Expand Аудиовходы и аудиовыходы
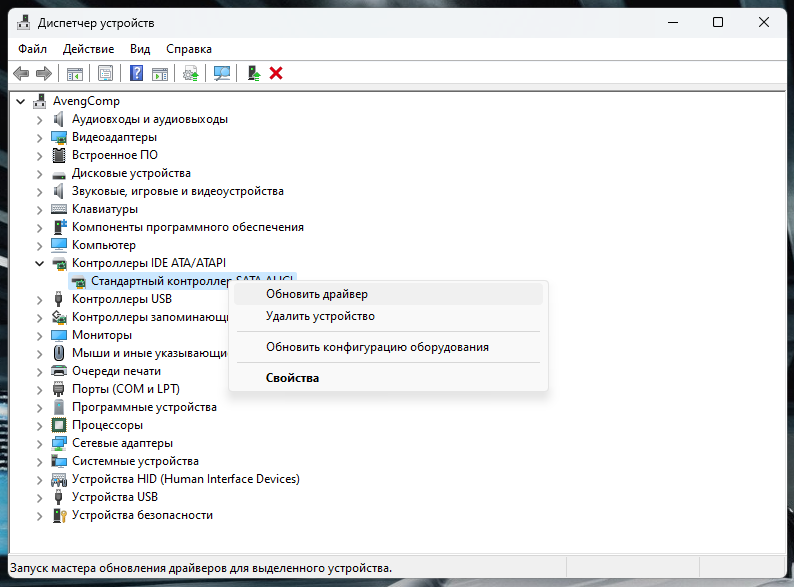Viewport: 794px width, 587px height. tap(39, 120)
